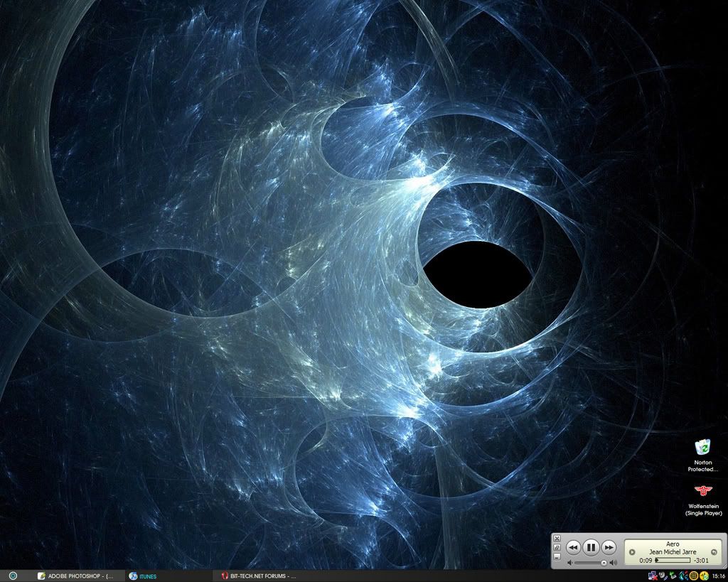This screenshot has height=582, width=728.
Task: Click remaining time -3:01 in iTunes
Action: (701, 560)
